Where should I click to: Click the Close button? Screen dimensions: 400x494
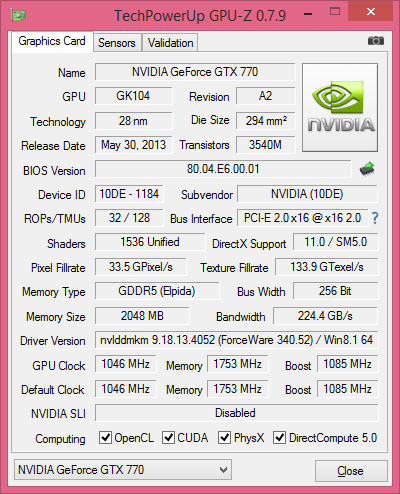coord(351,471)
